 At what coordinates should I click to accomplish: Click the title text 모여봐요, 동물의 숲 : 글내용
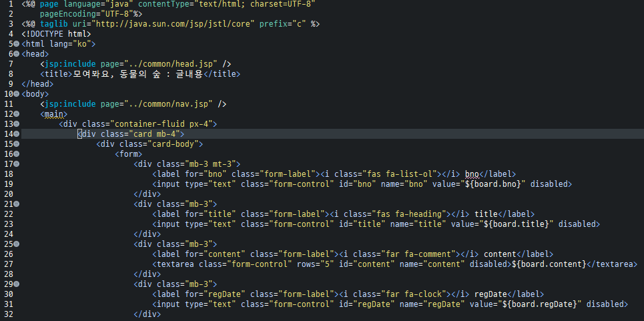click(138, 74)
